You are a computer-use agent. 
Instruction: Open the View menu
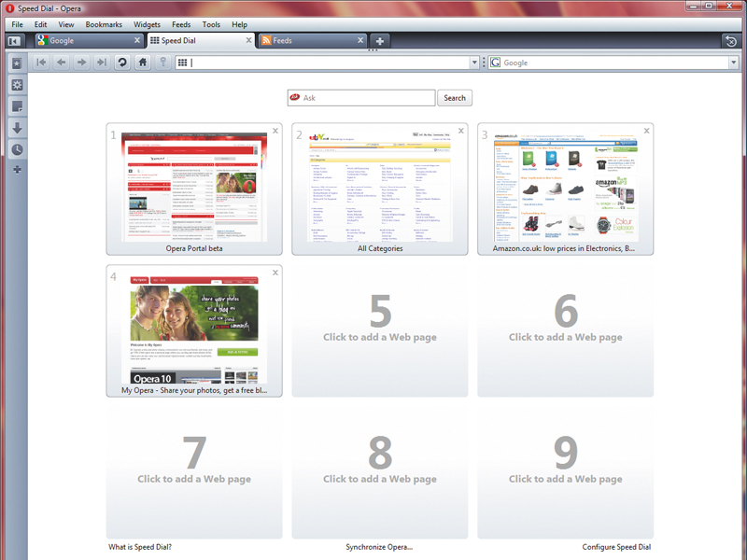66,24
